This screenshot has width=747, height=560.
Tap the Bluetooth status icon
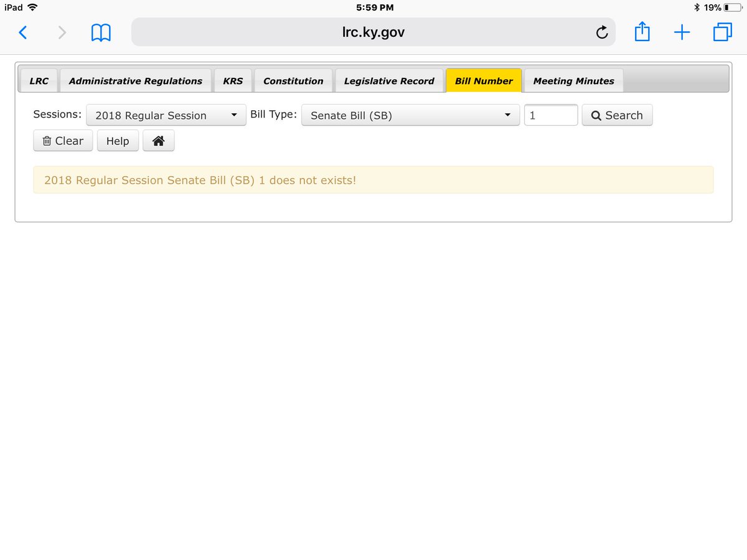(x=697, y=7)
